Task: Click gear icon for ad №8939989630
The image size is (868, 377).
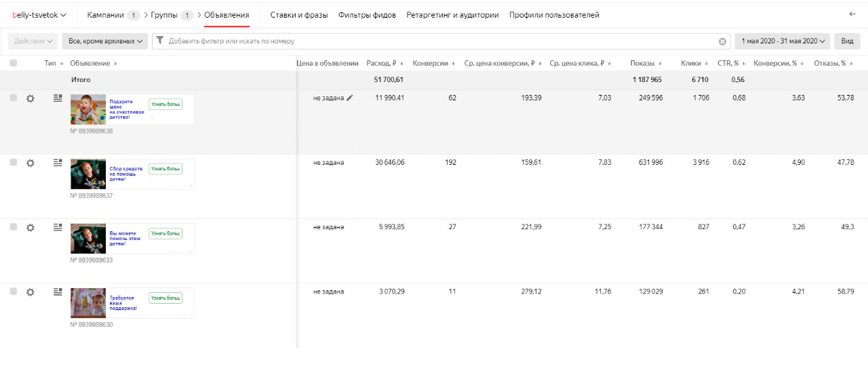Action: coord(31,292)
